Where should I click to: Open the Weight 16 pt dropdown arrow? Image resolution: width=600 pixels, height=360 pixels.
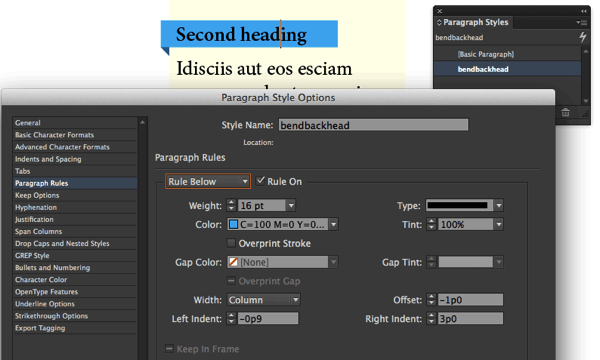click(x=291, y=205)
